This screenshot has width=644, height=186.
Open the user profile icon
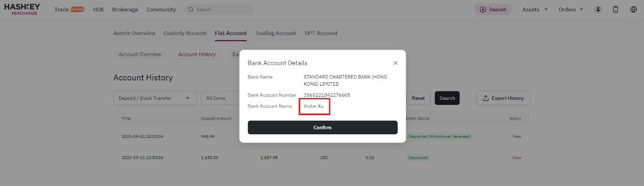(x=598, y=9)
